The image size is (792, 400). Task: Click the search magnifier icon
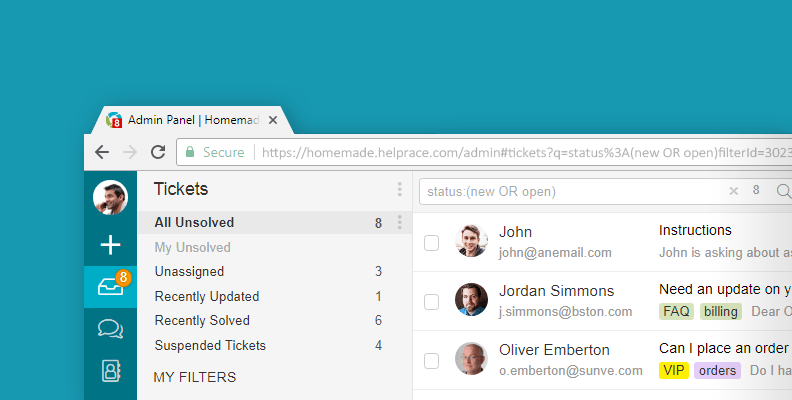point(783,191)
